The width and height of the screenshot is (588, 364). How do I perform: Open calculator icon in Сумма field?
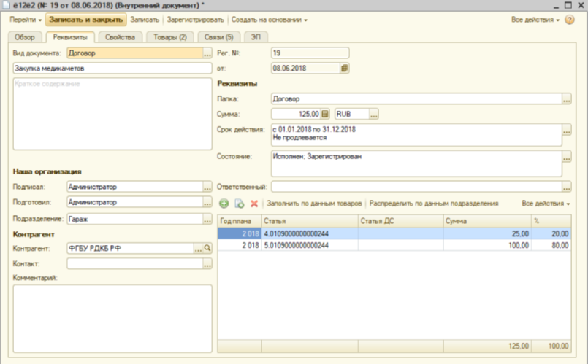click(x=326, y=114)
